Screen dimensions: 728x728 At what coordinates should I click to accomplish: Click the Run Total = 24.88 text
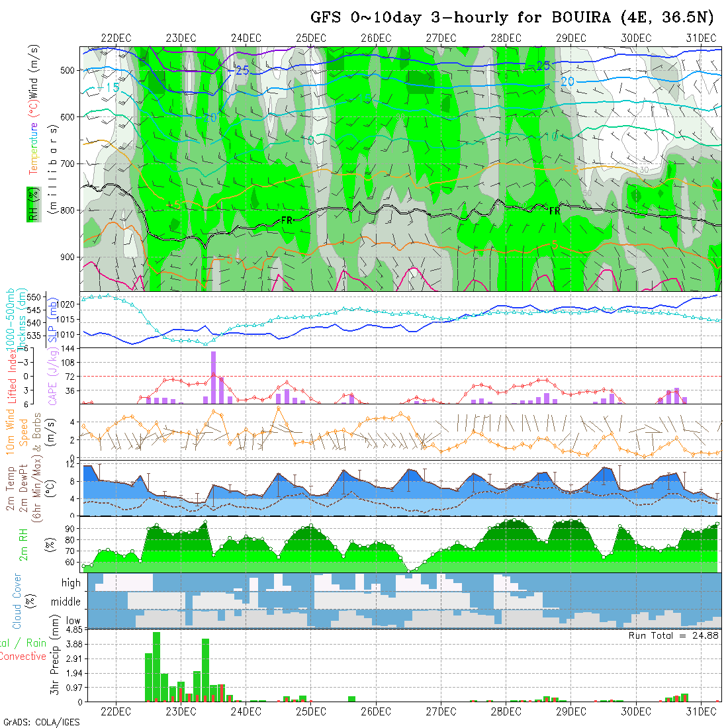pyautogui.click(x=674, y=635)
